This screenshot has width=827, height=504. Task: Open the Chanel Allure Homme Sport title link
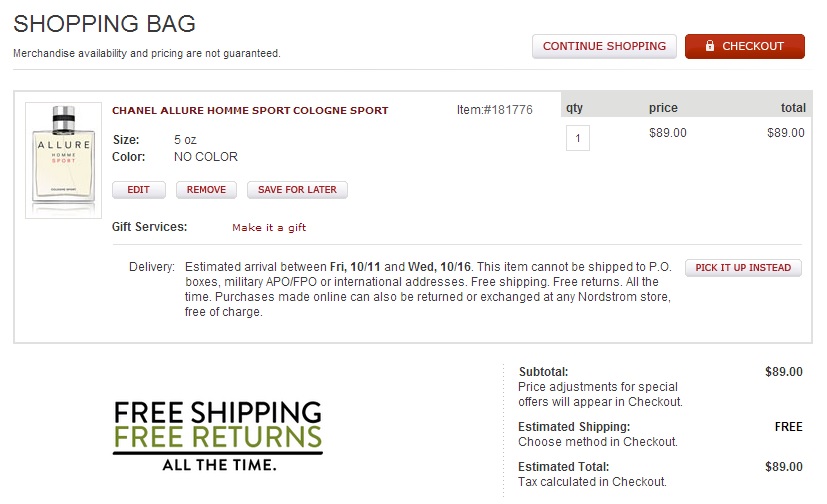tap(250, 110)
